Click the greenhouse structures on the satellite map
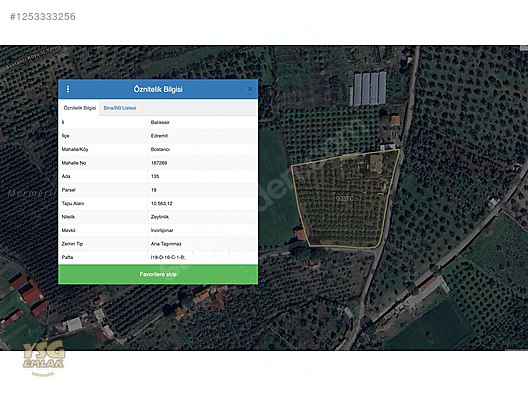The image size is (528, 396). click(368, 88)
